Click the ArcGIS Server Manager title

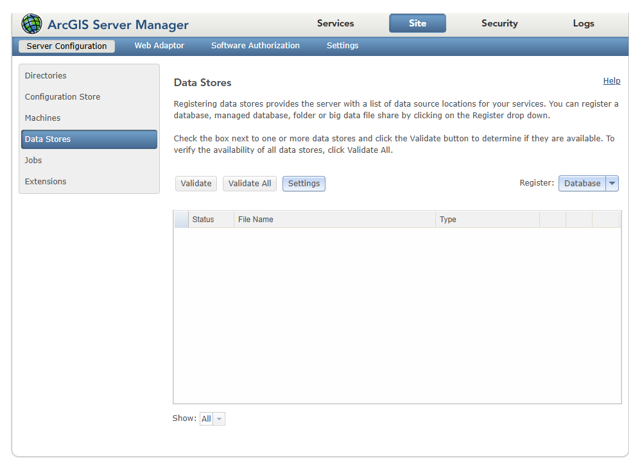click(x=118, y=24)
